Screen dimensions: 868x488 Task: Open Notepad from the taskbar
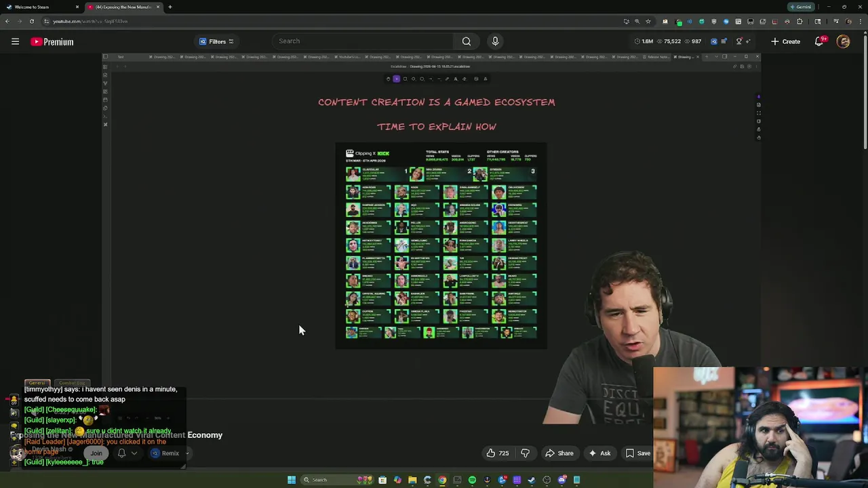(576, 480)
